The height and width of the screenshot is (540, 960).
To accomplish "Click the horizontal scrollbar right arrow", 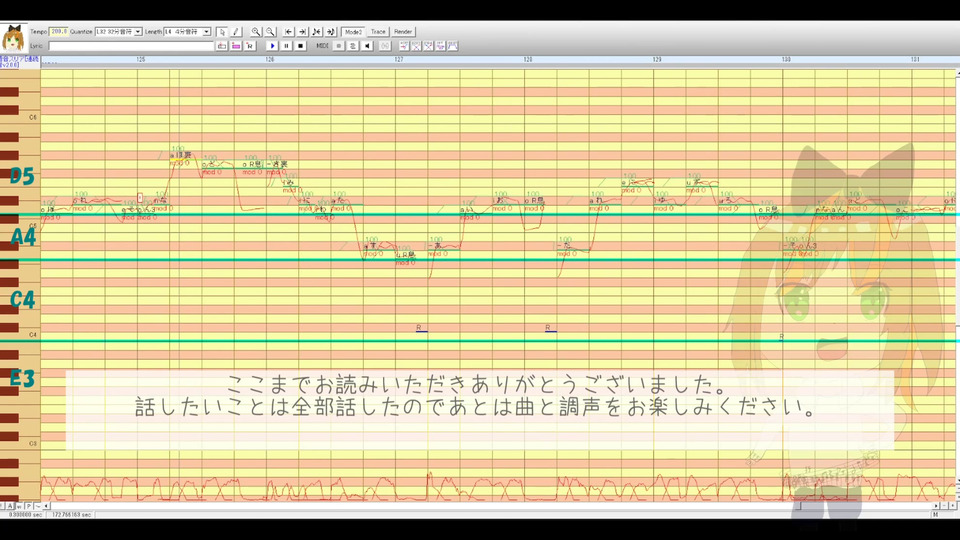I will tap(936, 506).
